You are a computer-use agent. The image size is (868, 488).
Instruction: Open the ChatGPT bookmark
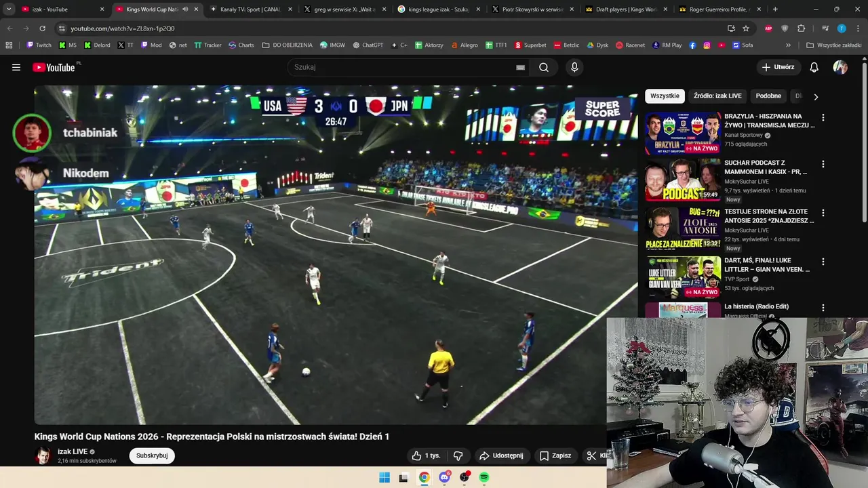click(368, 45)
